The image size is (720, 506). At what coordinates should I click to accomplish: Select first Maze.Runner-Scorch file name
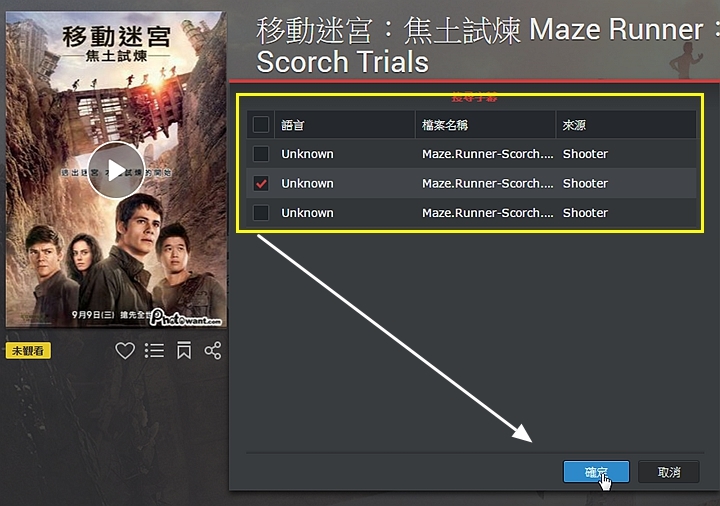[x=488, y=154]
